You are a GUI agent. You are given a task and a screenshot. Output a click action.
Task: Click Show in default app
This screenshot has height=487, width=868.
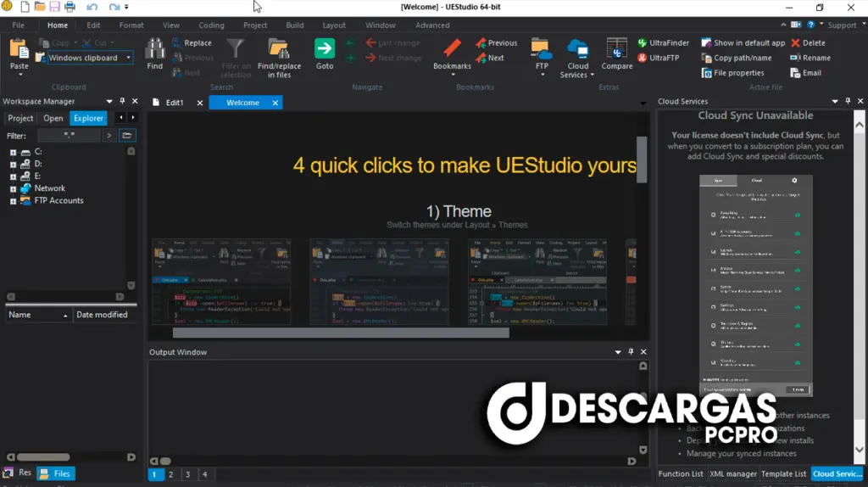pos(743,42)
